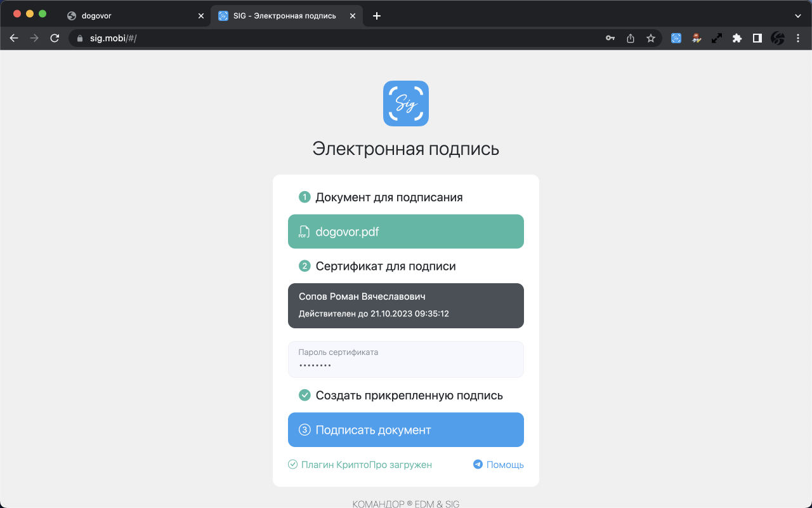Click step 2 circle badge Сертификат для подписи
812x508 pixels.
[x=304, y=266]
